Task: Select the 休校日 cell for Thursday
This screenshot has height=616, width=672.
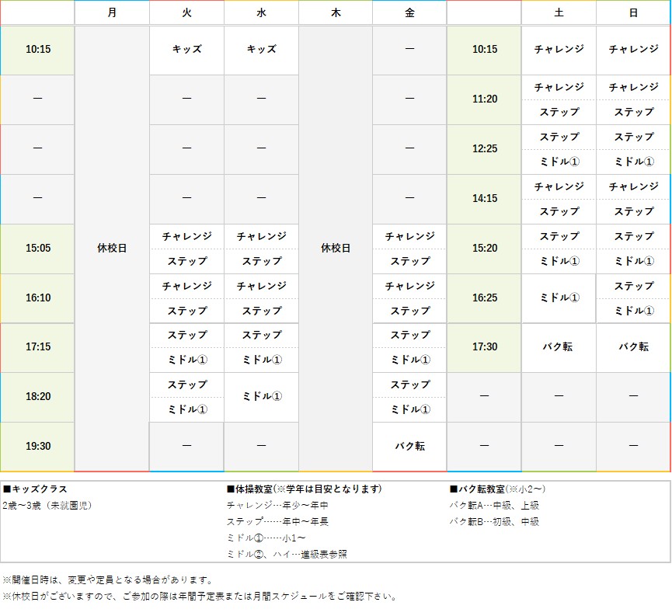Action: coord(335,249)
